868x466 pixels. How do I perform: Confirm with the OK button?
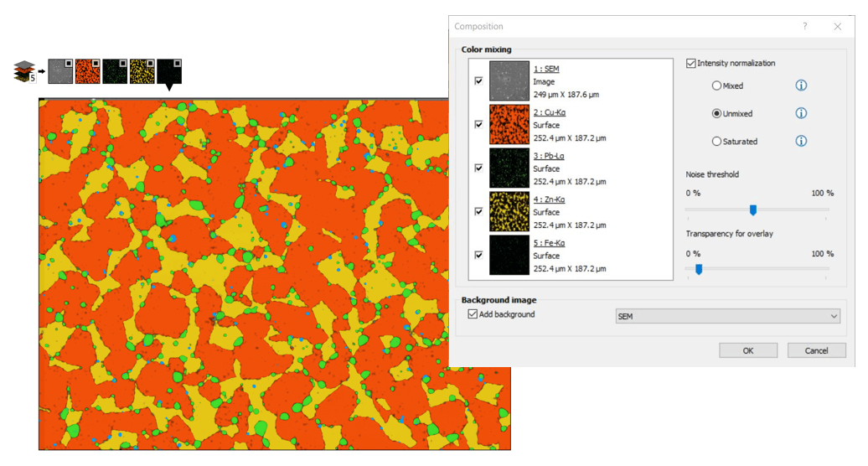[x=748, y=350]
